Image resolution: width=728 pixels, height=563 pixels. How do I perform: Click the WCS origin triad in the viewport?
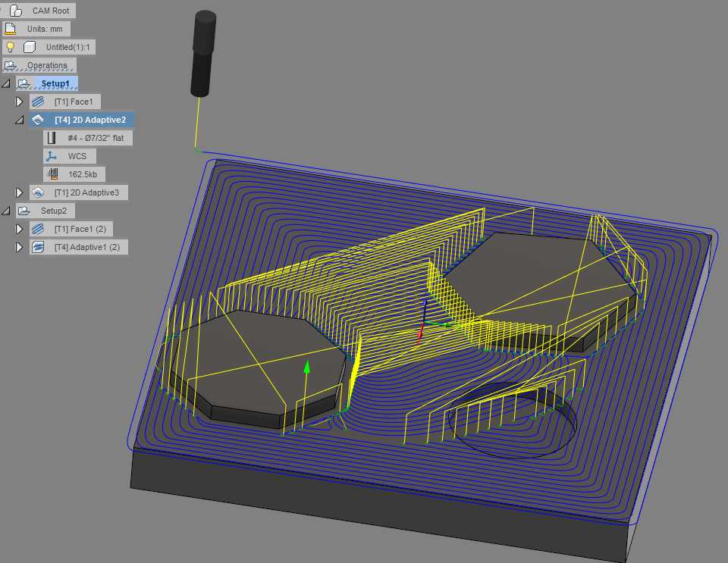coord(426,321)
